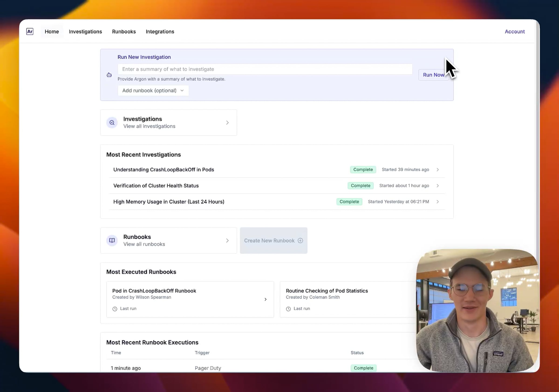Click the magnifier icon on Investigations card
559x392 pixels.
pyautogui.click(x=112, y=123)
